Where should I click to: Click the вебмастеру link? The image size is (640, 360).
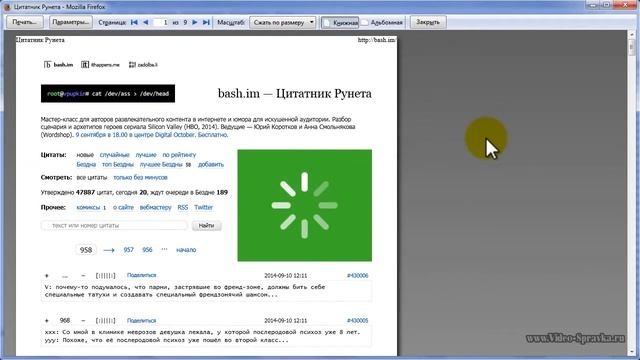tap(156, 207)
